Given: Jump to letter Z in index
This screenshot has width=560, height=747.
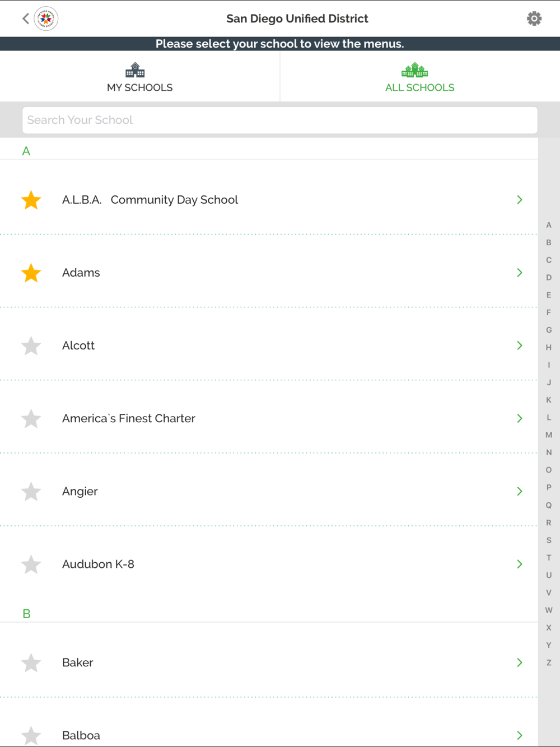Looking at the screenshot, I should pos(549,662).
